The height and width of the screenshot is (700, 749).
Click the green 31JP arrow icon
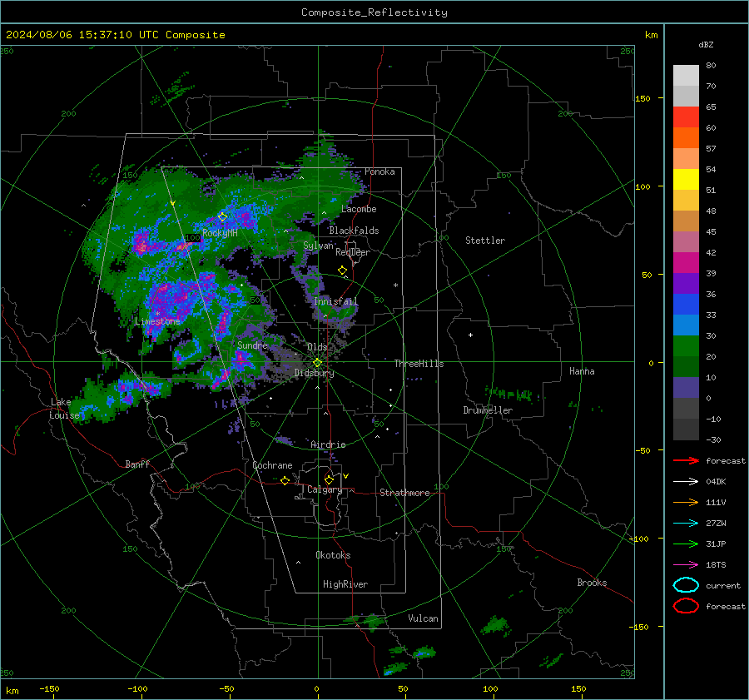(686, 544)
